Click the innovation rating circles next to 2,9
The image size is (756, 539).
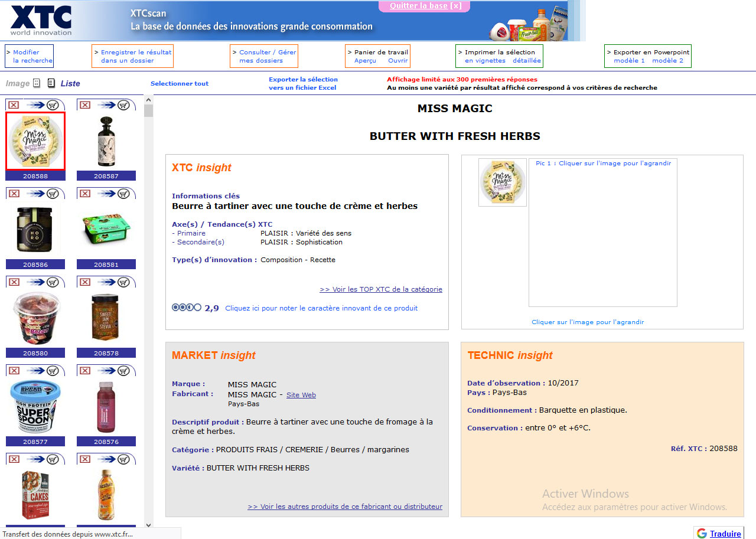(x=186, y=308)
